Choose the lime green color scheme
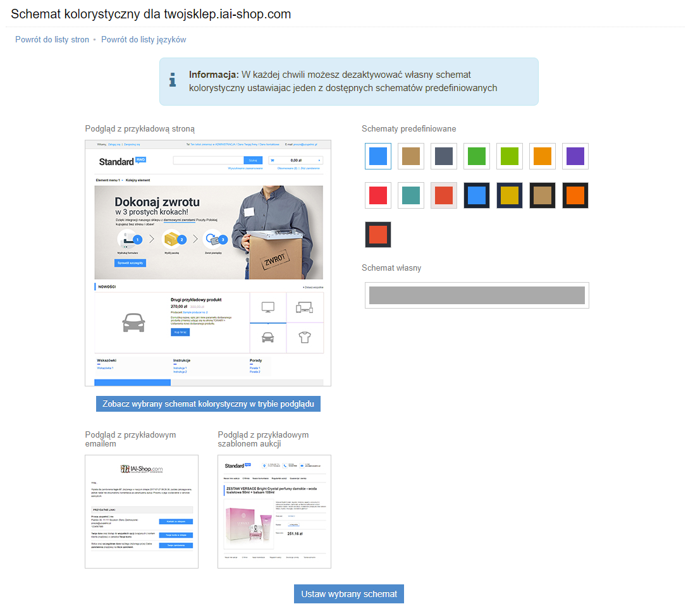The image size is (693, 616). point(510,156)
